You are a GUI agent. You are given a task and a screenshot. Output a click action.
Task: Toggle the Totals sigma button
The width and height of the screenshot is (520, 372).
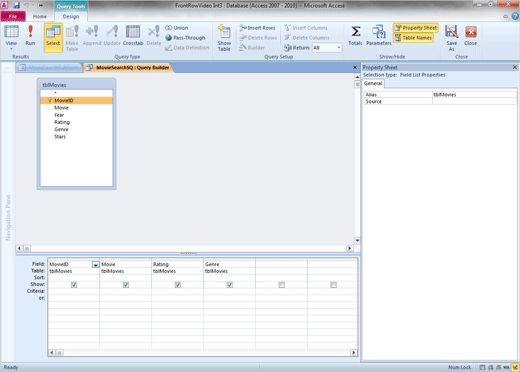(355, 35)
